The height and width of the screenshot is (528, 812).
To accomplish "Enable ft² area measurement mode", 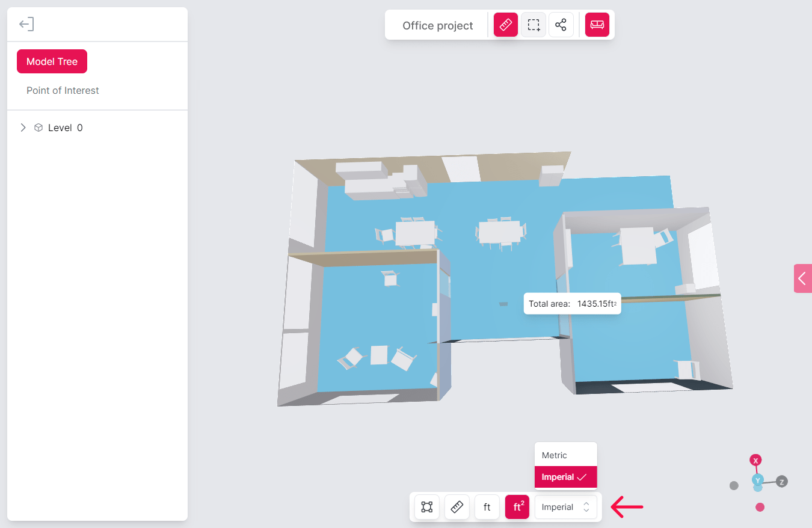I will (x=517, y=507).
